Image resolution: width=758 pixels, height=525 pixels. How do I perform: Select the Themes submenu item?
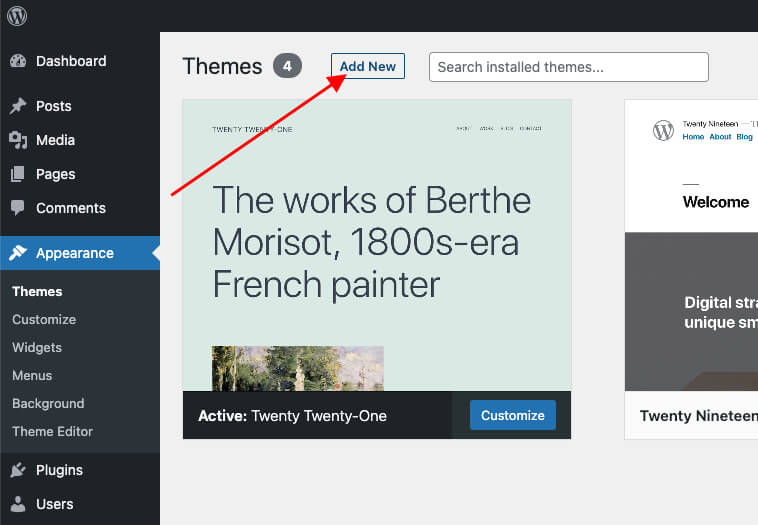[37, 291]
